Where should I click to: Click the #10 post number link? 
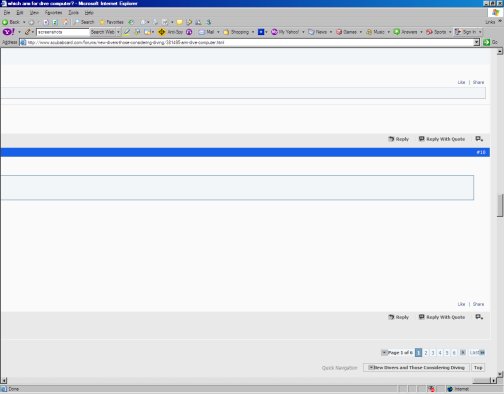[481, 152]
